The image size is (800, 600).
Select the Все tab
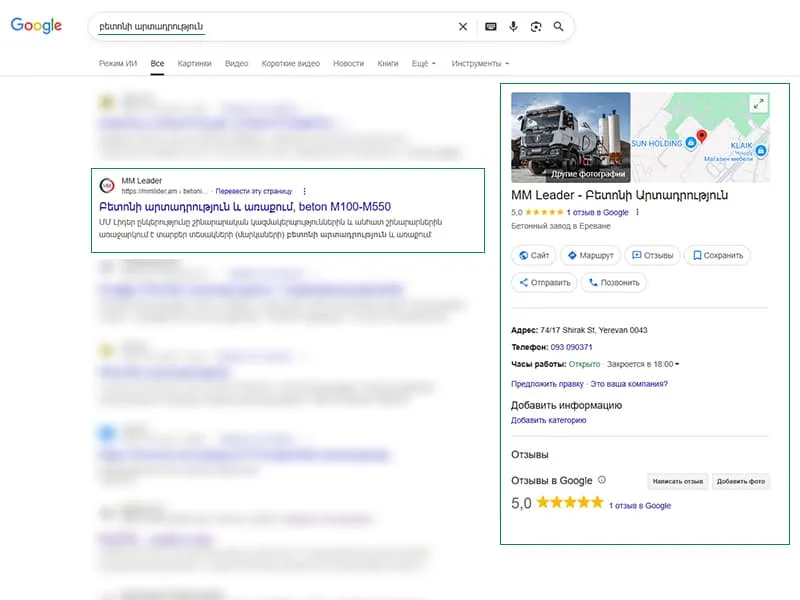tap(157, 63)
